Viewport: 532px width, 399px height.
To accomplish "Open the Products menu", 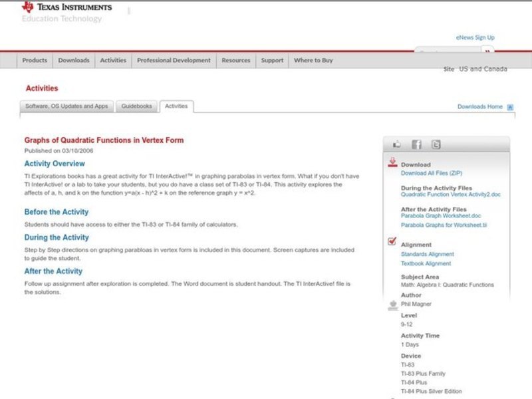I will [x=35, y=61].
